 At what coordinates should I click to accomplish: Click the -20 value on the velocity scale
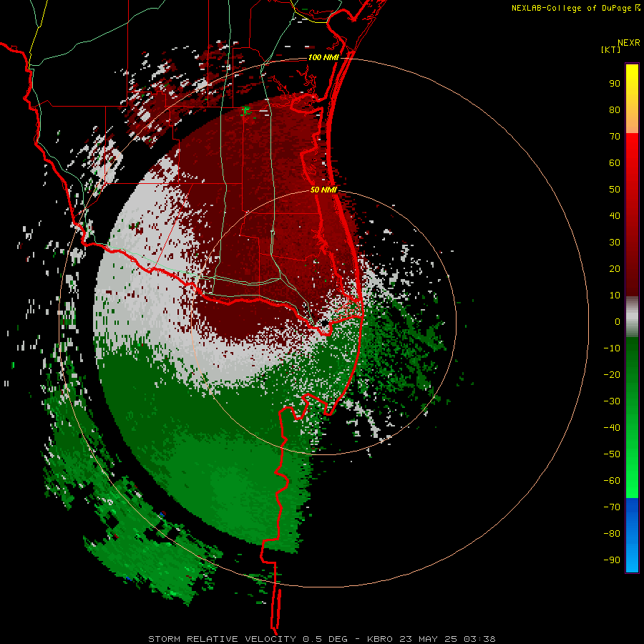click(x=612, y=375)
